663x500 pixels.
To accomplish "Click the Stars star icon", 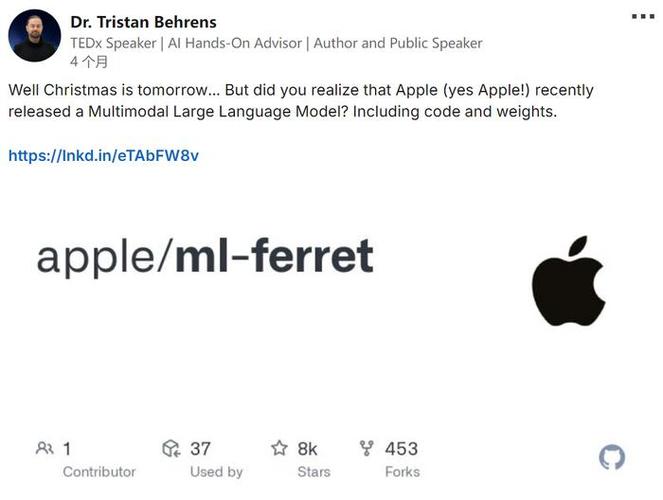I will click(x=280, y=449).
